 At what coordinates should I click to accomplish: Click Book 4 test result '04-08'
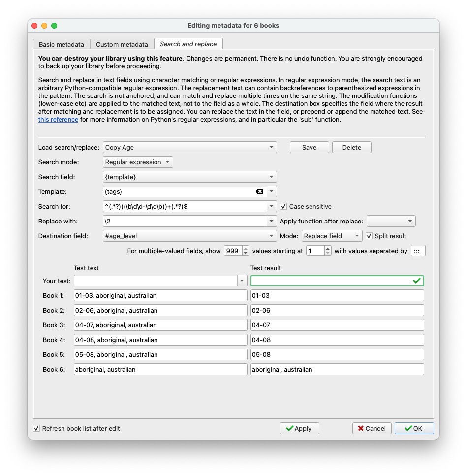pos(337,340)
